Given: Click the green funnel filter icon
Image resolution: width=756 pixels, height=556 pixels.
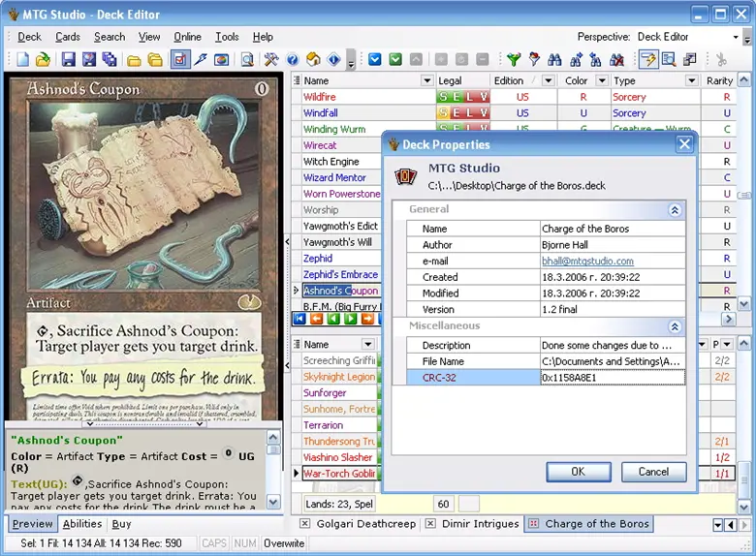Looking at the screenshot, I should pyautogui.click(x=514, y=60).
